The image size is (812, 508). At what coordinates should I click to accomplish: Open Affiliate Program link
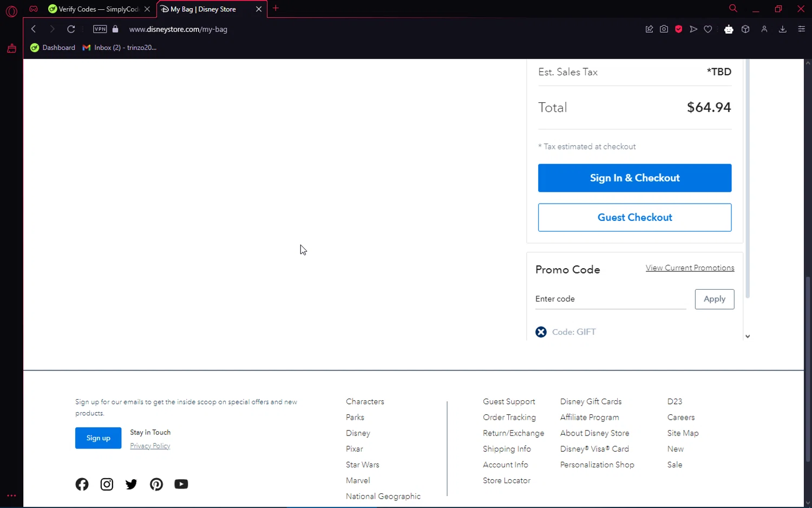(590, 417)
